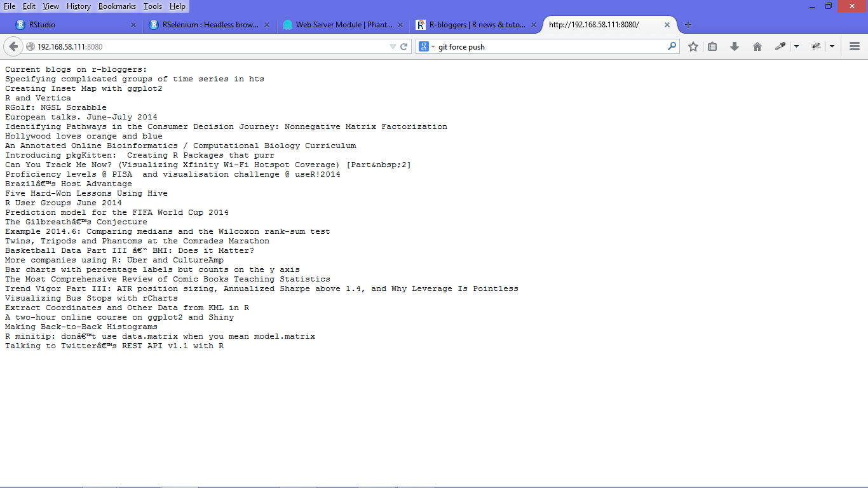Image resolution: width=868 pixels, height=488 pixels.
Task: Click 'Specifying complicated groups of time series in hts'
Action: coord(135,79)
